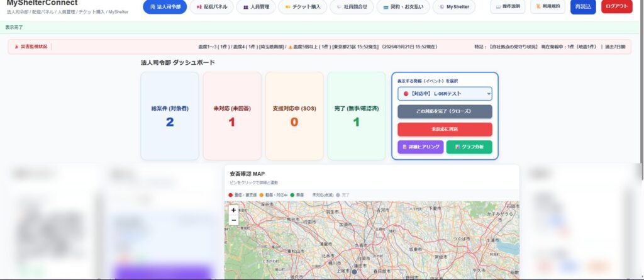Image resolution: width=644 pixels, height=280 pixels.
Task: Click the 法人司令部 ダッシュボード heading
Action: click(x=177, y=62)
